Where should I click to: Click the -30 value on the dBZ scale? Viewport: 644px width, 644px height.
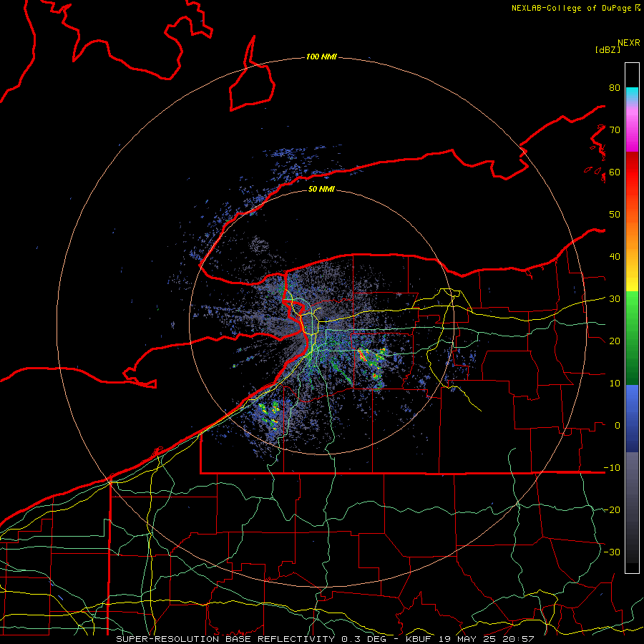pos(612,552)
